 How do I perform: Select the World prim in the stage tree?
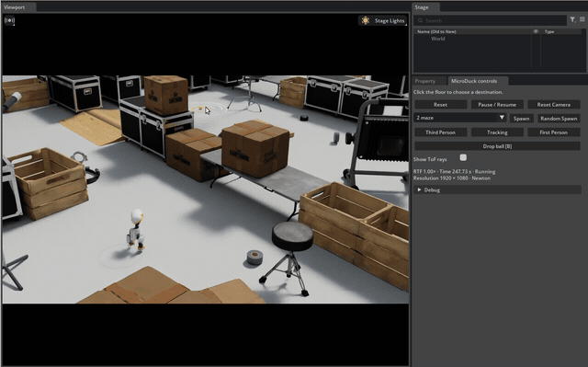click(x=437, y=39)
